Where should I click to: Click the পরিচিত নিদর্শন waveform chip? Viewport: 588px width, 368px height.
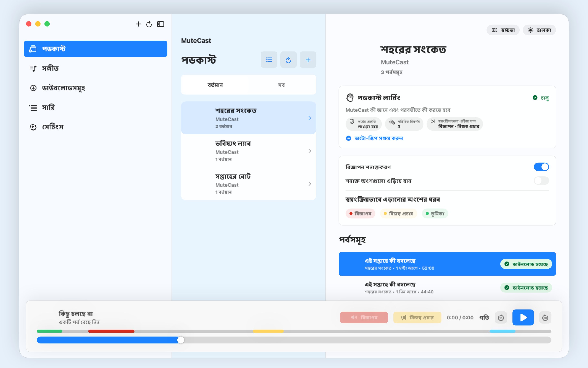[404, 124]
